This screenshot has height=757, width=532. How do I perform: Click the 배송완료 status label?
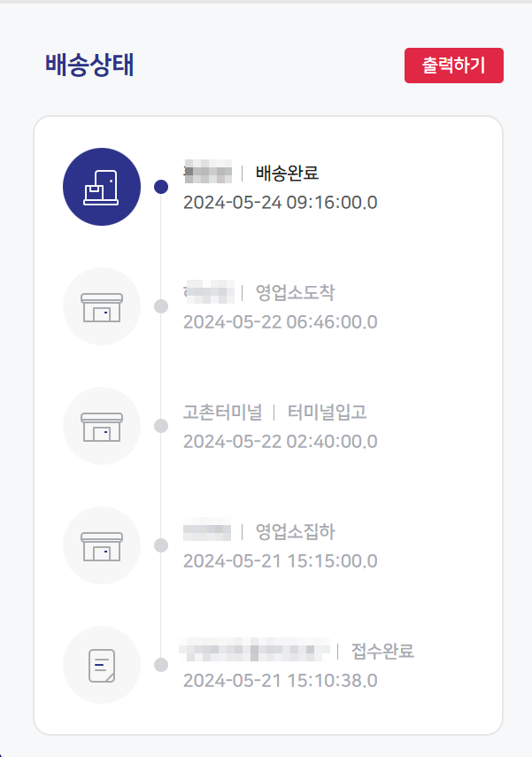[281, 173]
